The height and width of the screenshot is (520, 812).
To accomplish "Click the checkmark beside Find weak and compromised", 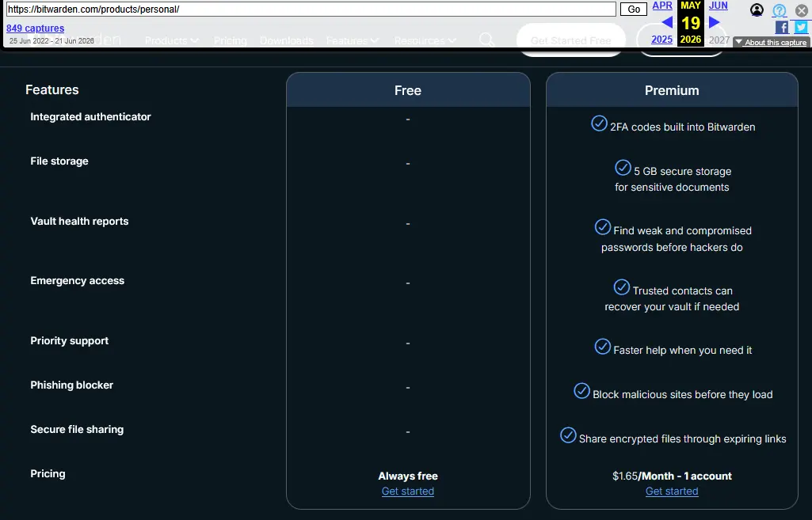I will [x=603, y=227].
